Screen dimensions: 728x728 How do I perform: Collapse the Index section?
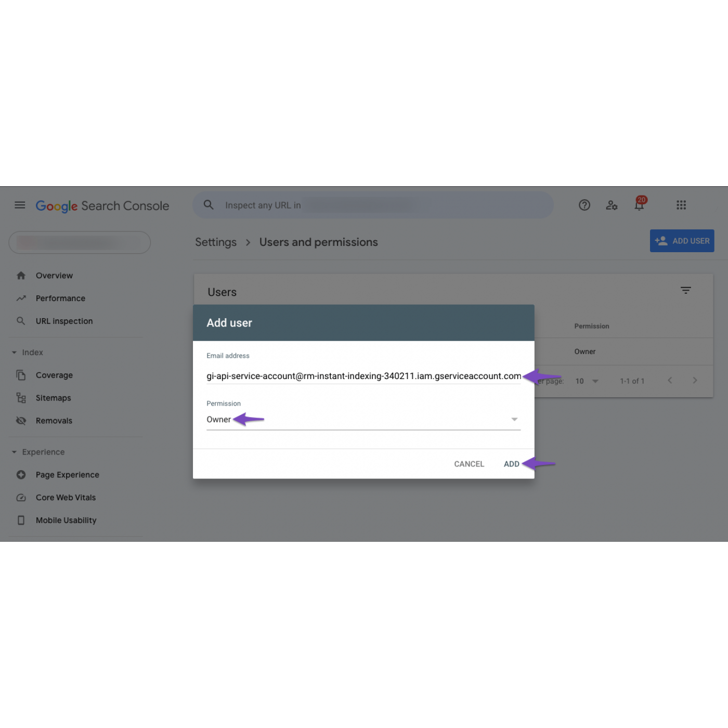pos(15,353)
